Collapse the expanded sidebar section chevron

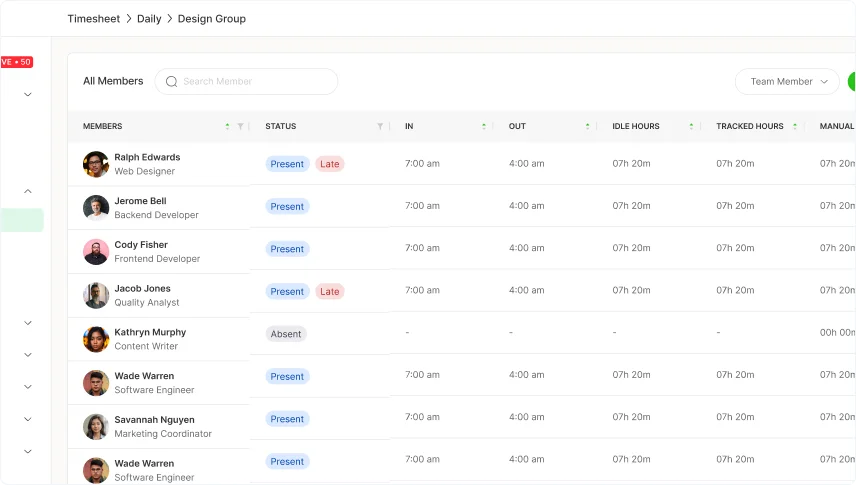click(x=28, y=191)
